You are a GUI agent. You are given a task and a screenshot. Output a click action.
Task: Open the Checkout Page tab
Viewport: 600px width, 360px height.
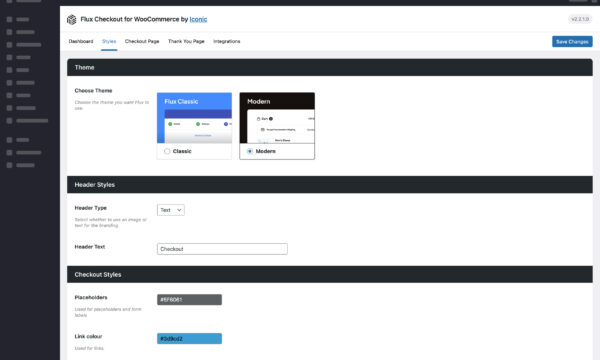[142, 41]
